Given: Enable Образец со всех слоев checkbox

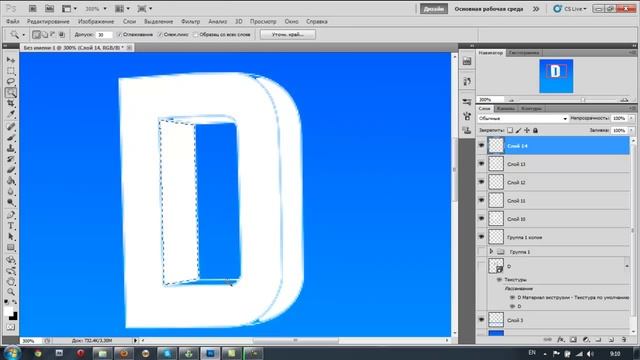Looking at the screenshot, I should [x=196, y=35].
